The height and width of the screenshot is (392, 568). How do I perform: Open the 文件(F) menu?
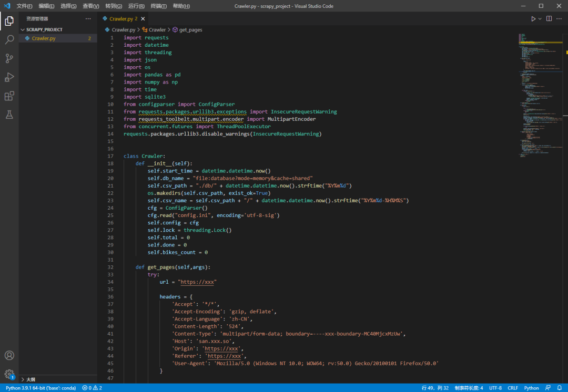24,6
